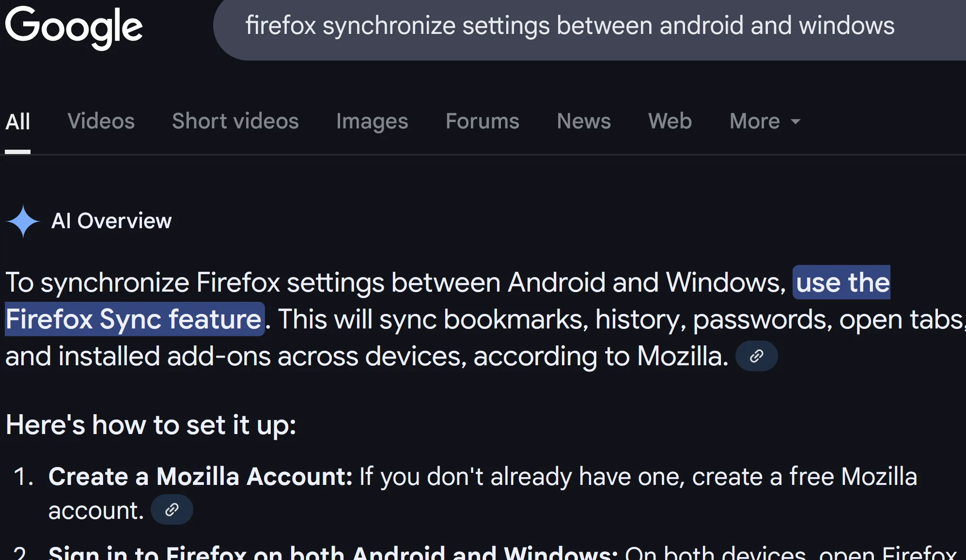Select the Short videos filter
The height and width of the screenshot is (560, 966).
[235, 121]
